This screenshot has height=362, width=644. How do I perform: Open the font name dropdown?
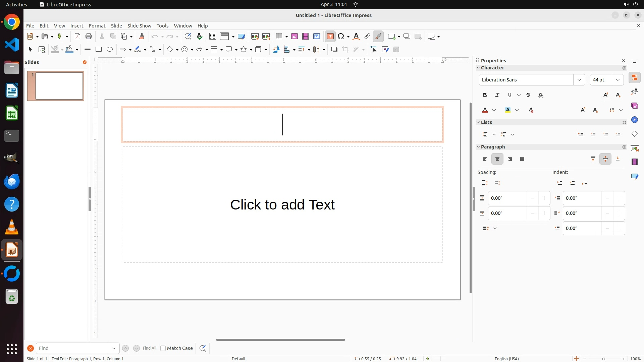pos(579,80)
